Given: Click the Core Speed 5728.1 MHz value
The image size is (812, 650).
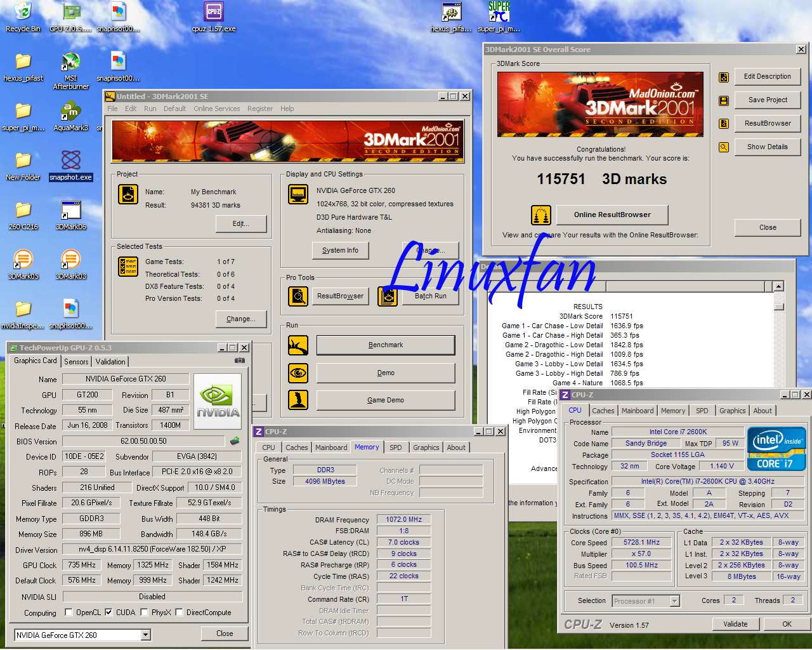Looking at the screenshot, I should (x=641, y=543).
